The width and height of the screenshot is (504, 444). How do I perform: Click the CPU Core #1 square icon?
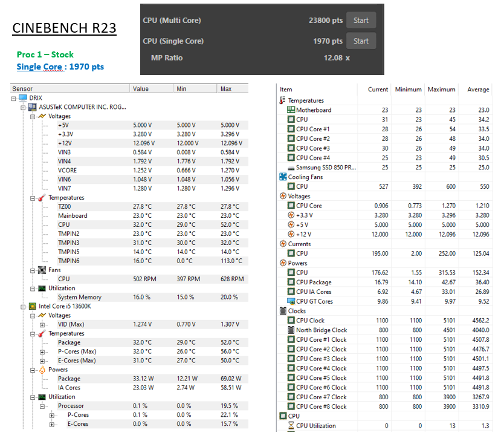coord(291,129)
